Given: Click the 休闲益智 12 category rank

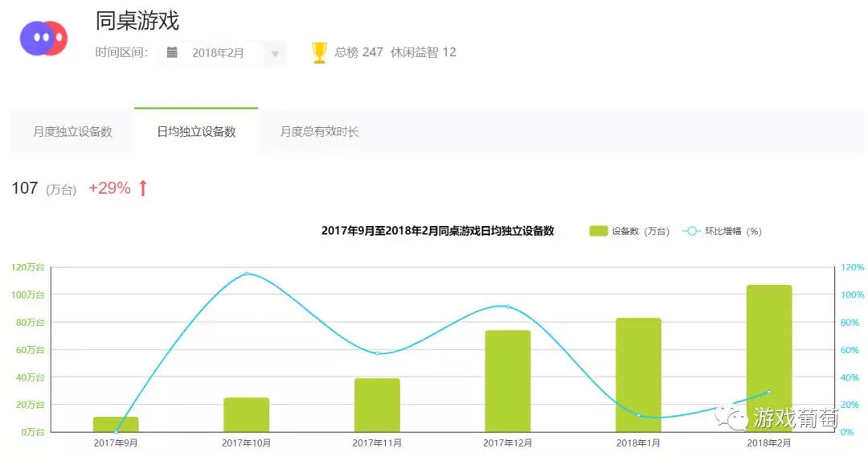Looking at the screenshot, I should (424, 52).
